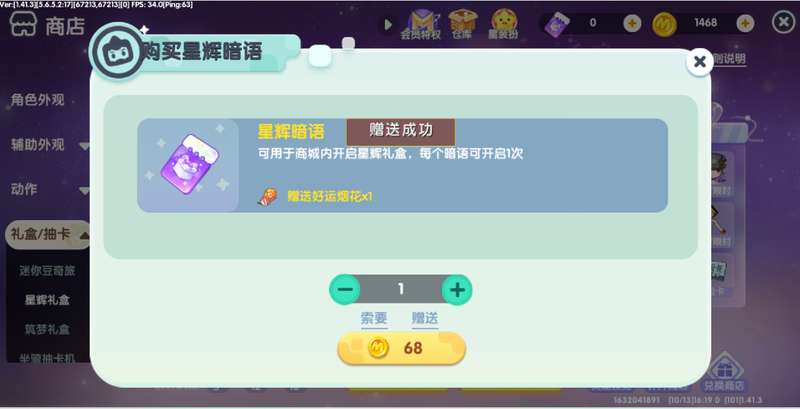Select 星辉礼盒 in the sidebar list
This screenshot has width=800, height=409.
pos(47,300)
